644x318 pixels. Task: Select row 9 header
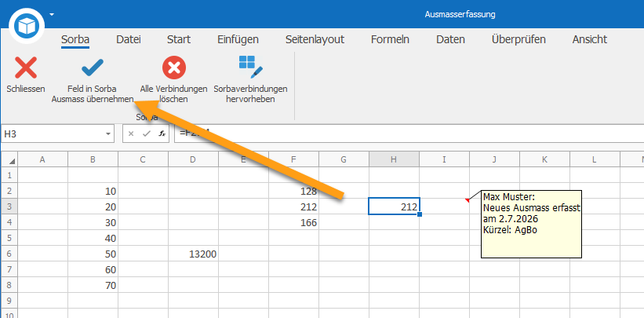9,301
